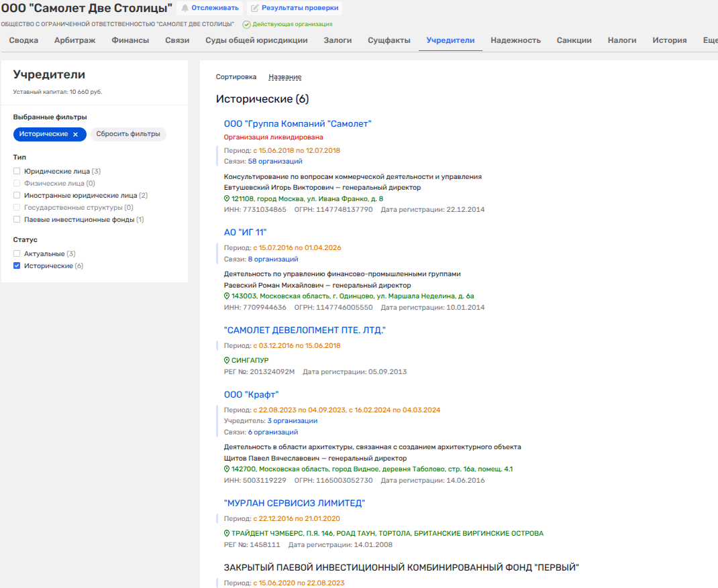Image resolution: width=718 pixels, height=588 pixels.
Task: Open the Название sorting dropdown
Action: (285, 77)
